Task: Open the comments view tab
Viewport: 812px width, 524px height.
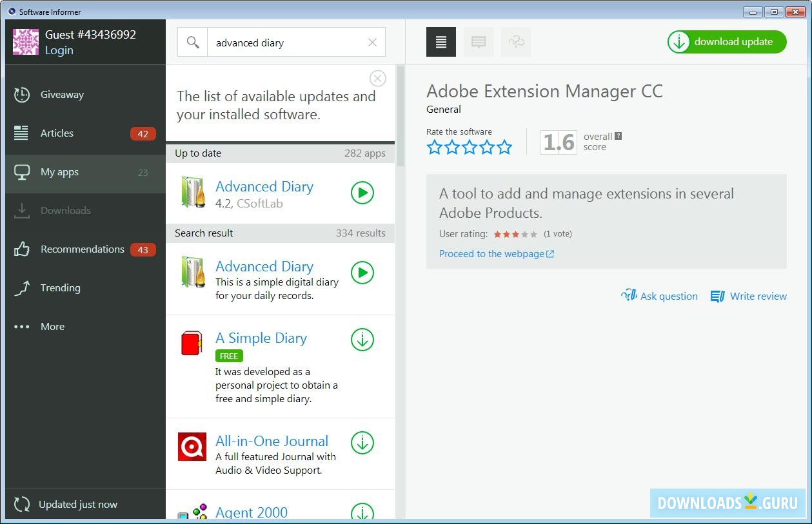Action: (x=479, y=42)
